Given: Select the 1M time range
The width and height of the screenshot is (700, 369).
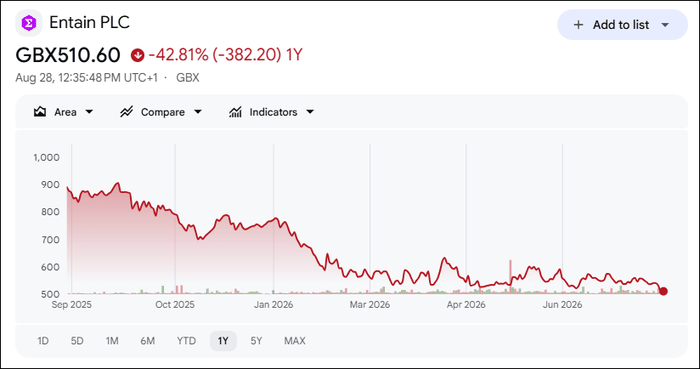Looking at the screenshot, I should [112, 341].
